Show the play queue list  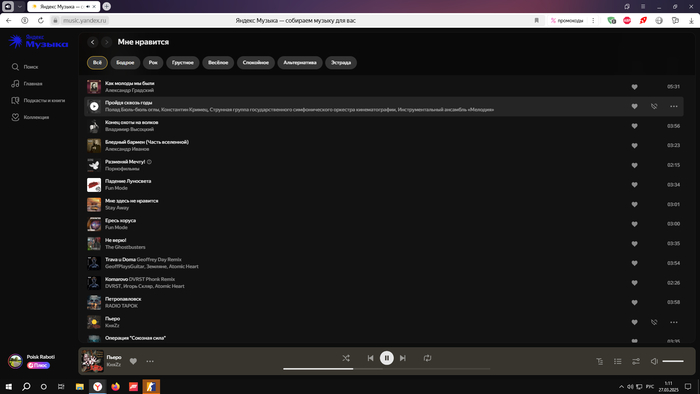[x=617, y=361]
